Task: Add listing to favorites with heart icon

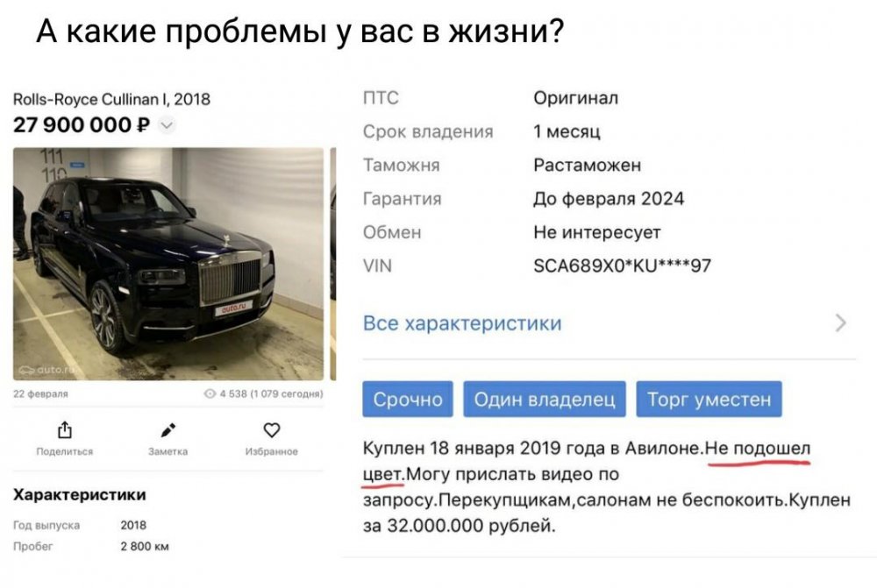Action: [x=272, y=429]
